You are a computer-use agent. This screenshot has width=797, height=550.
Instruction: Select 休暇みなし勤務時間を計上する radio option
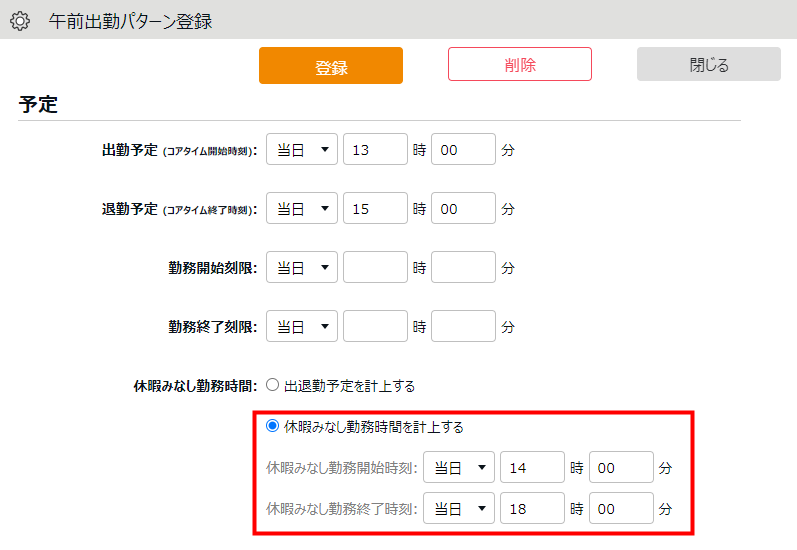(273, 426)
